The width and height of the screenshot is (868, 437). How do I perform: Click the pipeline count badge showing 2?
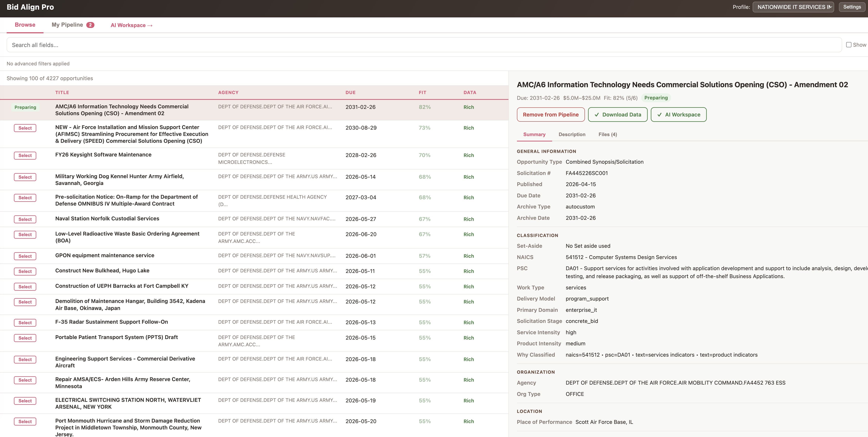pyautogui.click(x=90, y=25)
